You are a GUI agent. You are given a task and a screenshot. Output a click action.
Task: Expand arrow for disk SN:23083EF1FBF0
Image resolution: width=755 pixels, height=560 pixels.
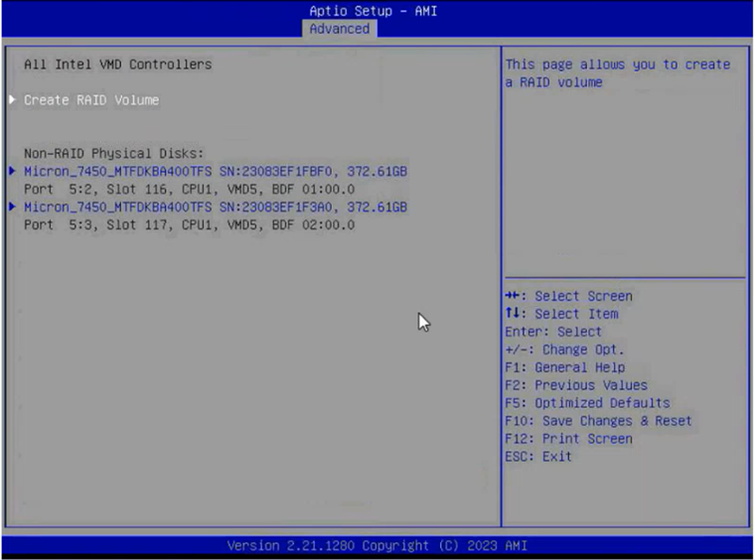pos(13,171)
